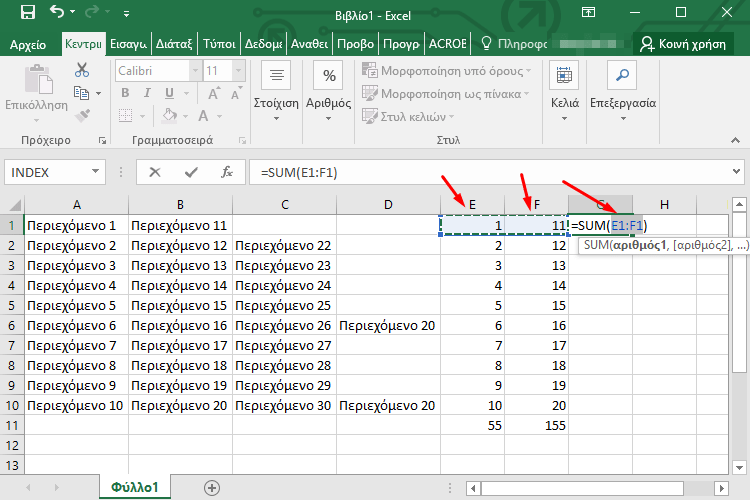Image resolution: width=750 pixels, height=500 pixels.
Task: Toggle Italic formatting
Action: (x=147, y=93)
